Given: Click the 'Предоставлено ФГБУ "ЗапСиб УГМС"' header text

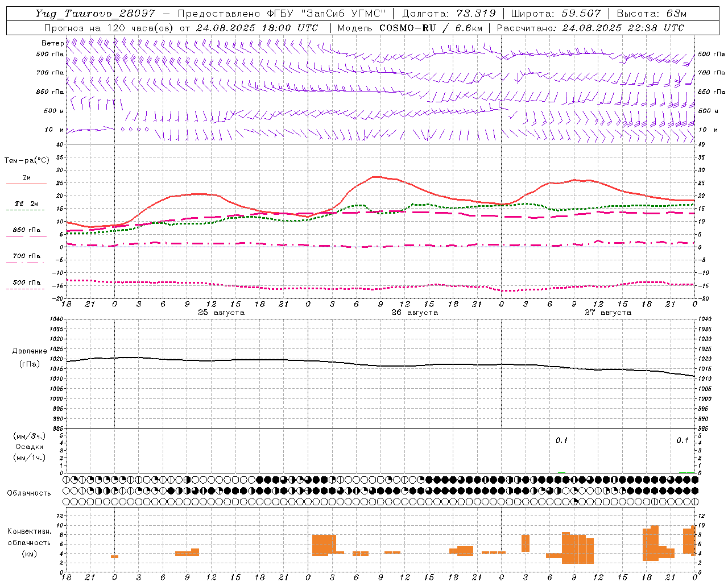Looking at the screenshot, I should (282, 14).
